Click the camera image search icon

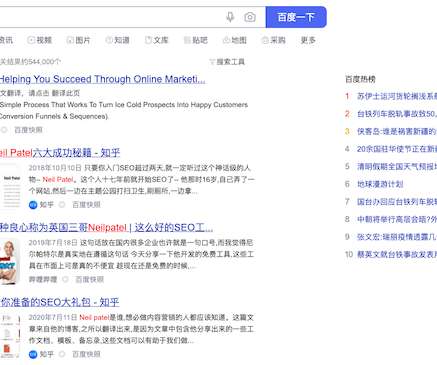click(250, 17)
